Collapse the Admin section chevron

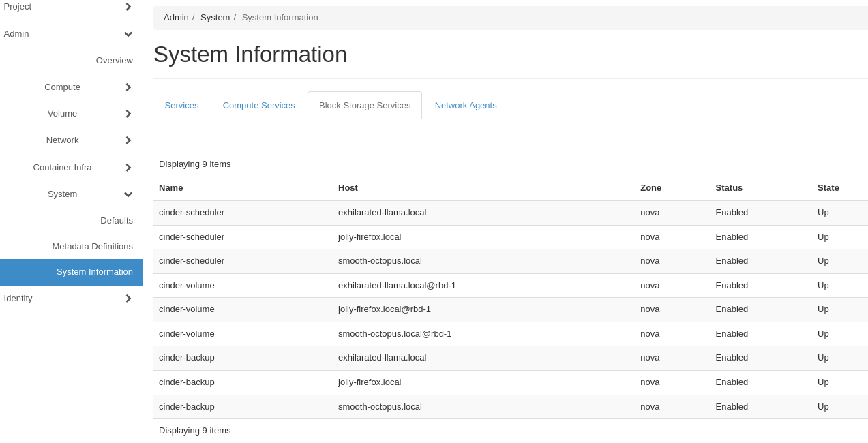[128, 34]
